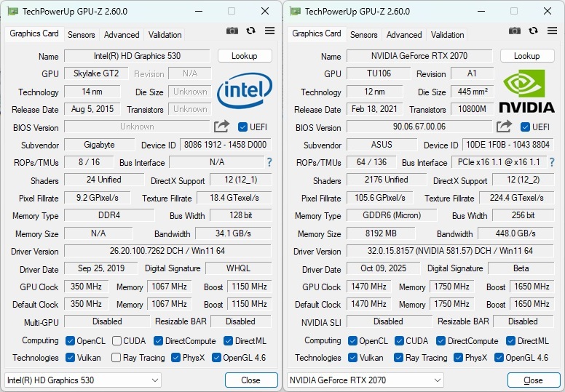Click the BIOS share/export icon in NVIDIA window
This screenshot has height=392, width=565.
click(504, 127)
